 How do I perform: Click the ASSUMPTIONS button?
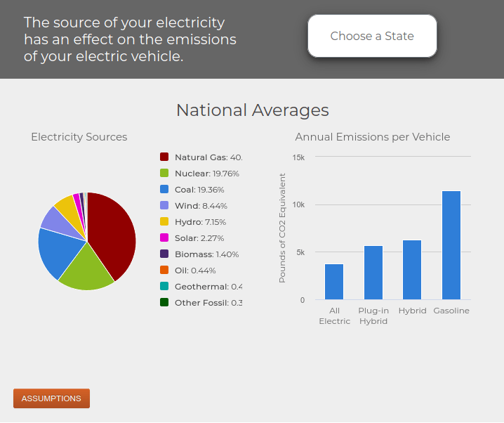pos(51,398)
